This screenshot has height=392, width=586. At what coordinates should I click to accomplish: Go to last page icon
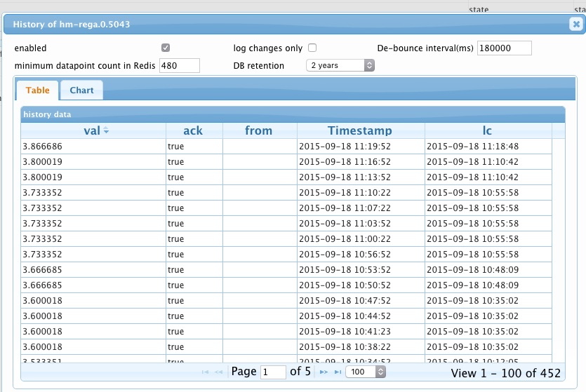point(338,372)
